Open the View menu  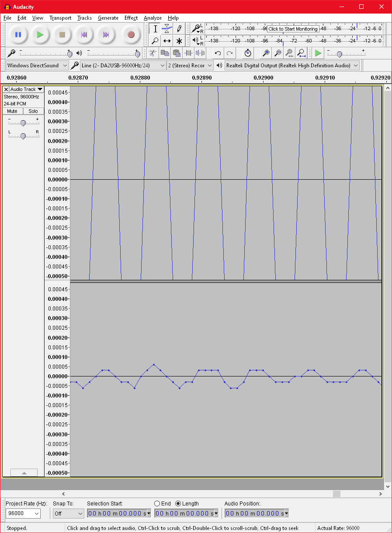coord(38,18)
